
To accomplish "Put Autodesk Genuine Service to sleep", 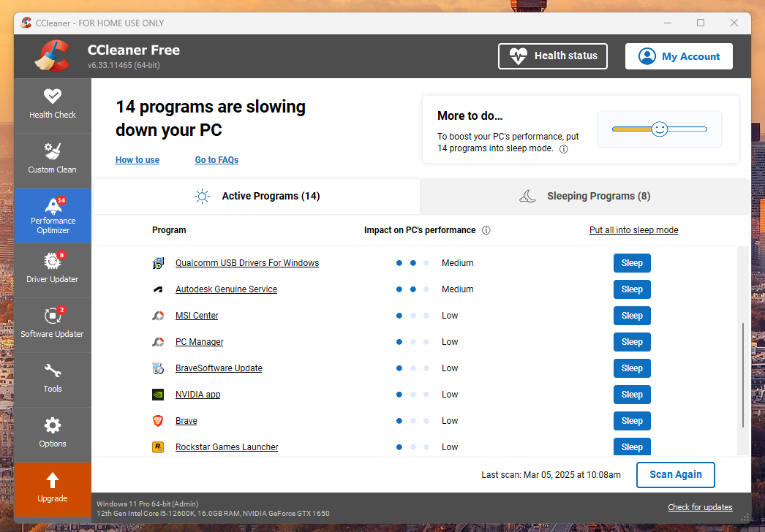I will 632,289.
